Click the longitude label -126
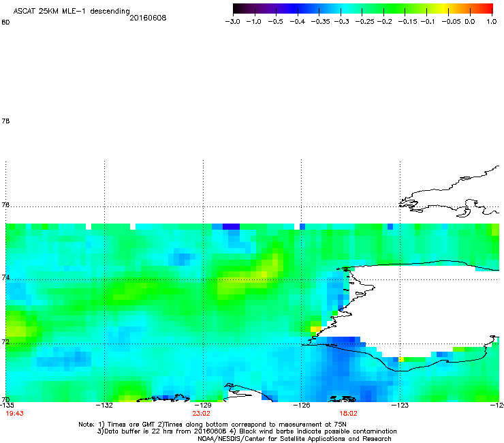 [x=302, y=406]
